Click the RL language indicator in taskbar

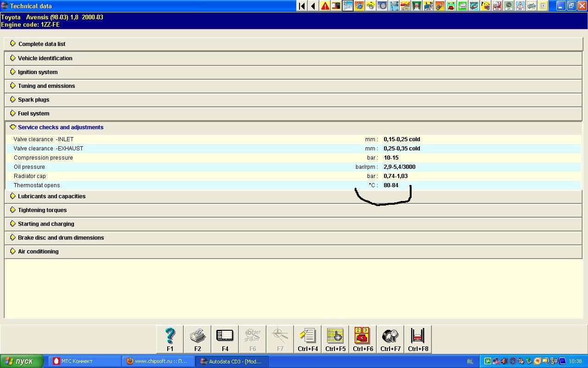(x=470, y=362)
